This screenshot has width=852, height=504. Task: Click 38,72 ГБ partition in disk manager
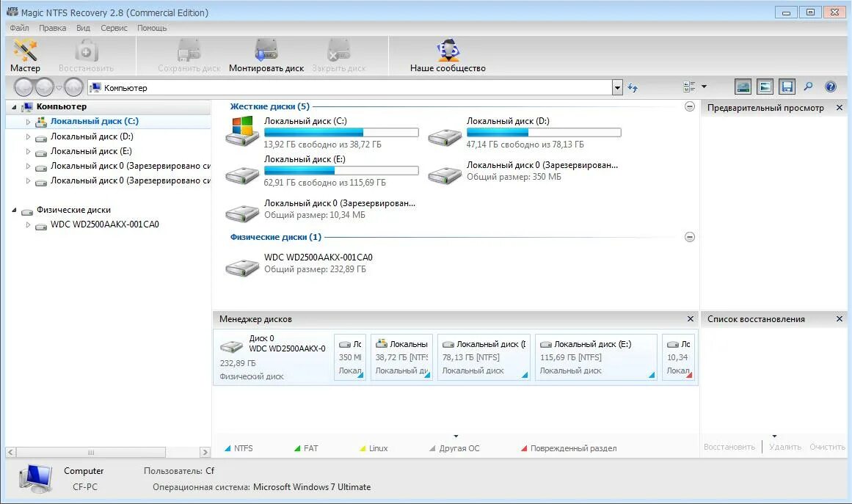(x=401, y=357)
